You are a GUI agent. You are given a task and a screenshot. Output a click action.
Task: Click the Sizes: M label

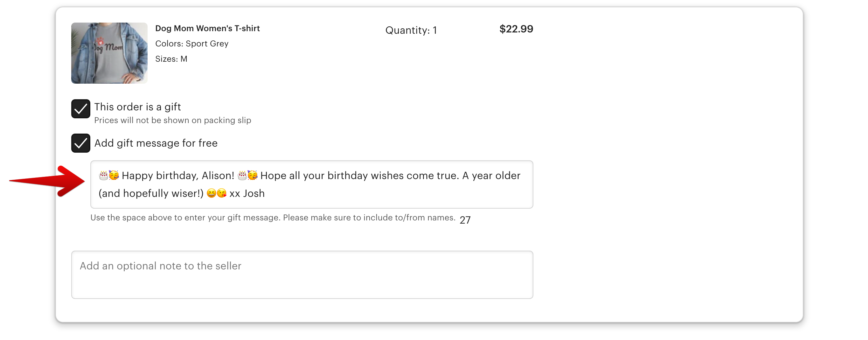171,59
